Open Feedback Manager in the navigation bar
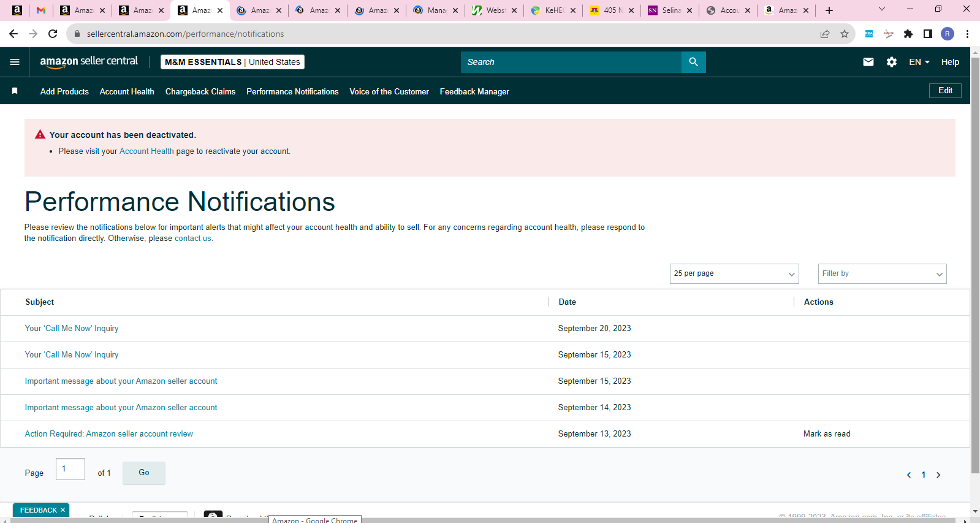Image resolution: width=980 pixels, height=523 pixels. coord(474,91)
